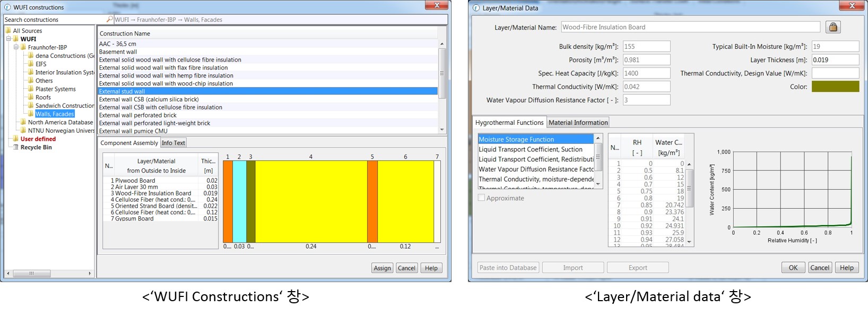The image size is (868, 315).
Task: Click OK in Layer/Material Data dialog
Action: [793, 268]
